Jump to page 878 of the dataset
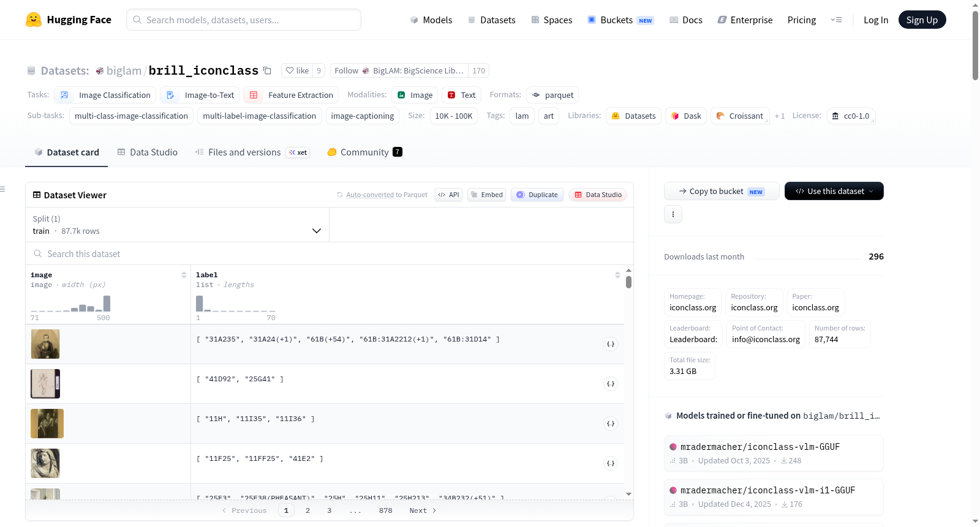The width and height of the screenshot is (980, 527). point(386,510)
